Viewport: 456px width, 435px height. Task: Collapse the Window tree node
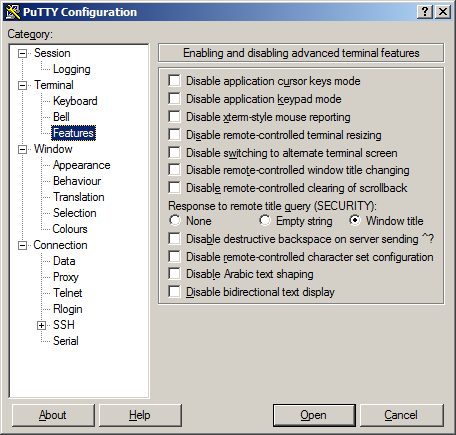coord(22,149)
